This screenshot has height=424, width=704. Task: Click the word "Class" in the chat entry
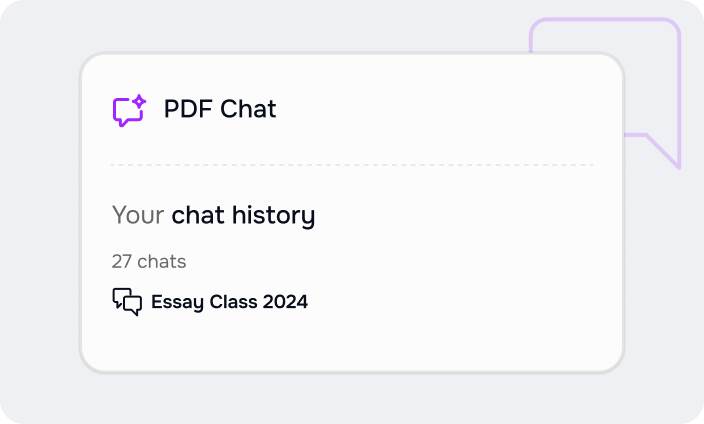pos(233,301)
